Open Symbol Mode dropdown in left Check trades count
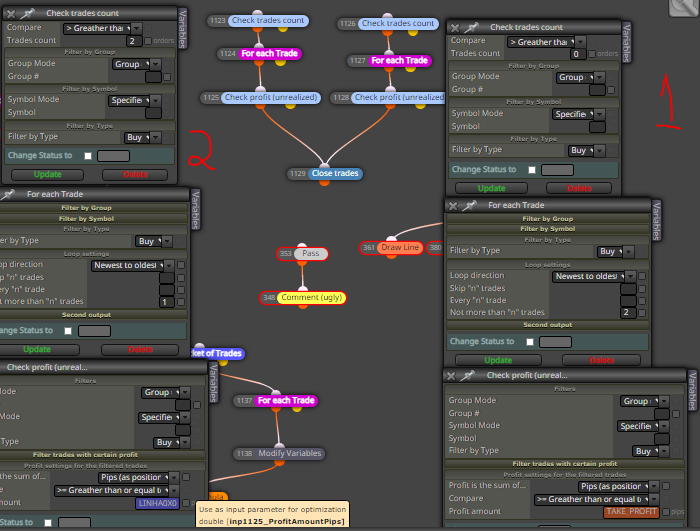This screenshot has height=531, width=700. tap(135, 100)
